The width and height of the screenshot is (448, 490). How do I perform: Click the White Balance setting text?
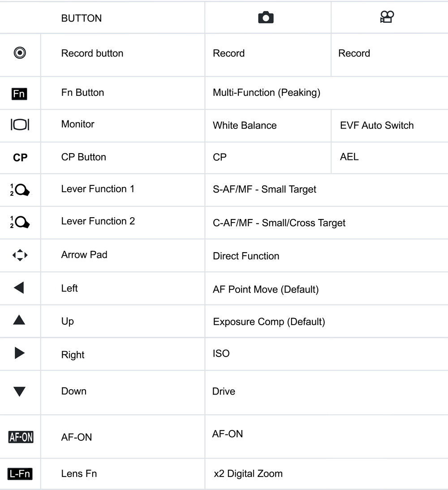[245, 125]
